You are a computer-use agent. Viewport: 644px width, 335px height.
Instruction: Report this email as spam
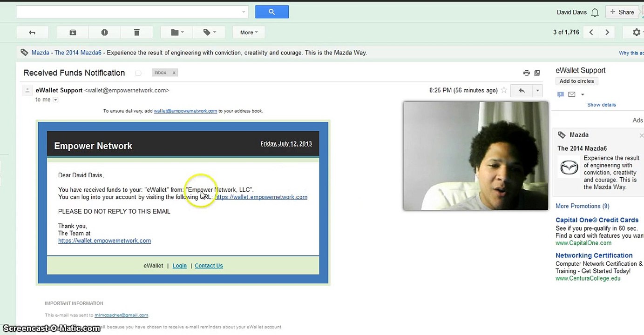[105, 33]
